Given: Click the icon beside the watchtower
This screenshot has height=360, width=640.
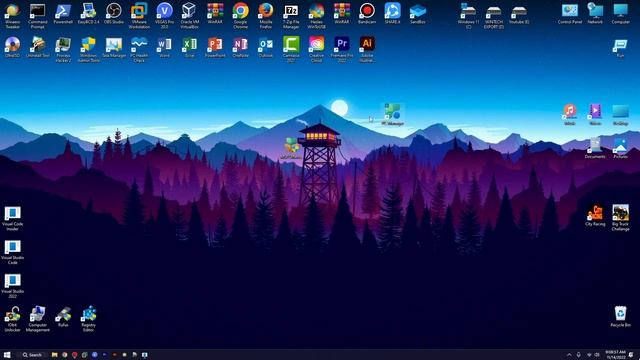Looking at the screenshot, I should (291, 148).
